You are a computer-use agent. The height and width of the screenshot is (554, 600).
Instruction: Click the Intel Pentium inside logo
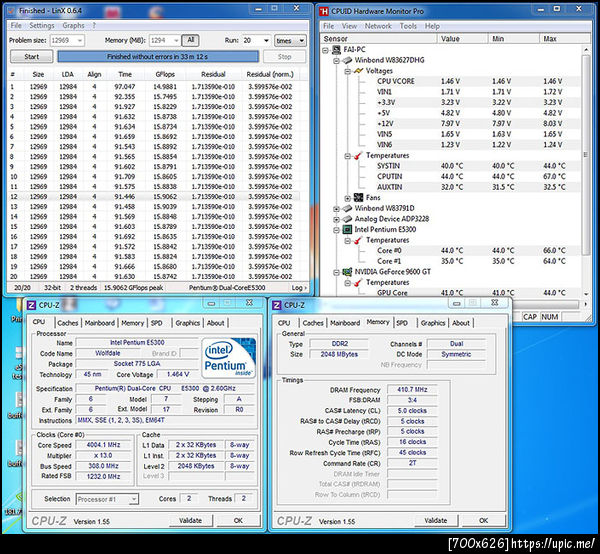pos(228,358)
